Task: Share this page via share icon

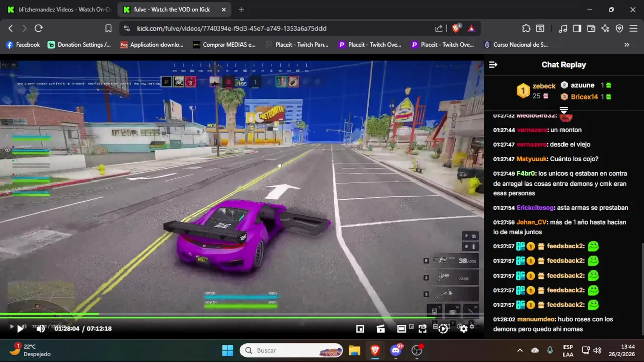Action: [x=439, y=28]
